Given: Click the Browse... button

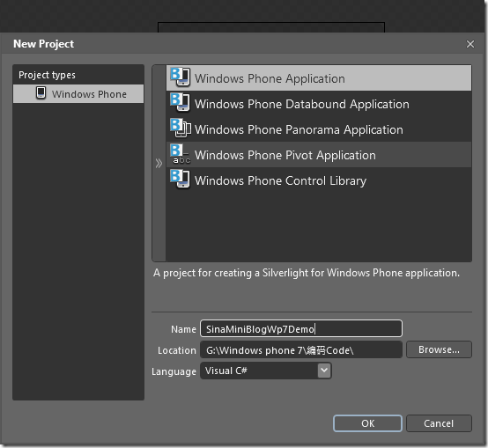Looking at the screenshot, I should click(x=439, y=349).
